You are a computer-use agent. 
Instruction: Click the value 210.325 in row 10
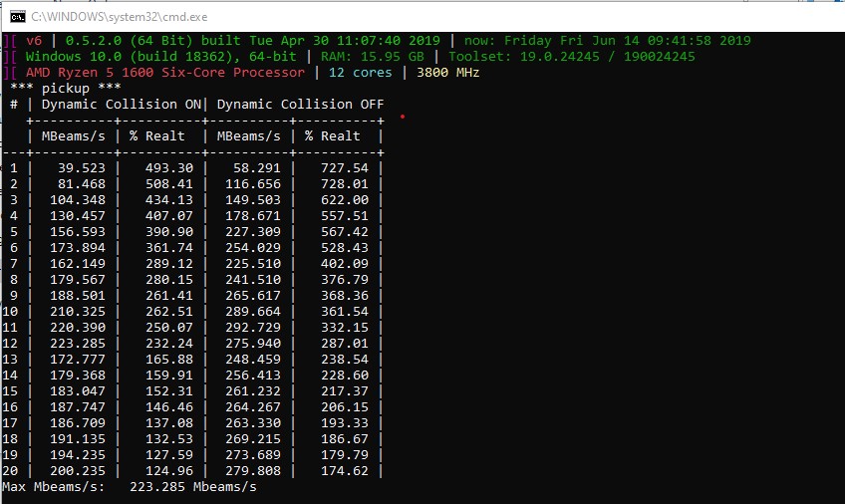(78, 312)
